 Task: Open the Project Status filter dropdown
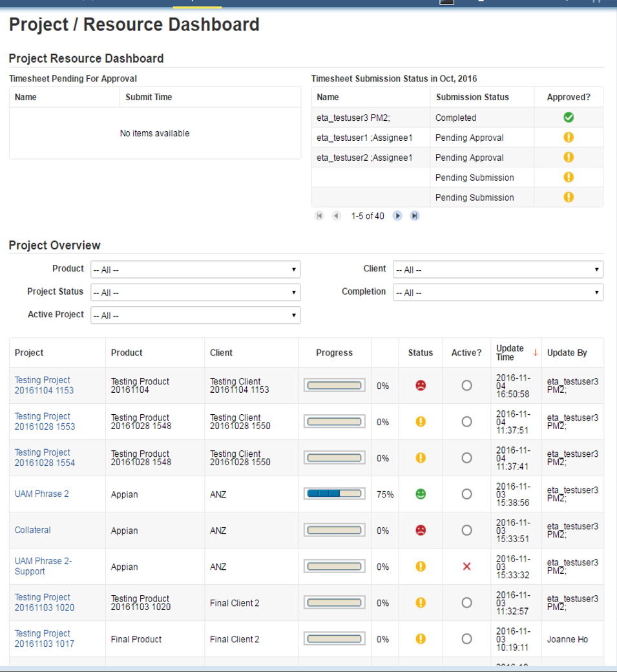[195, 292]
